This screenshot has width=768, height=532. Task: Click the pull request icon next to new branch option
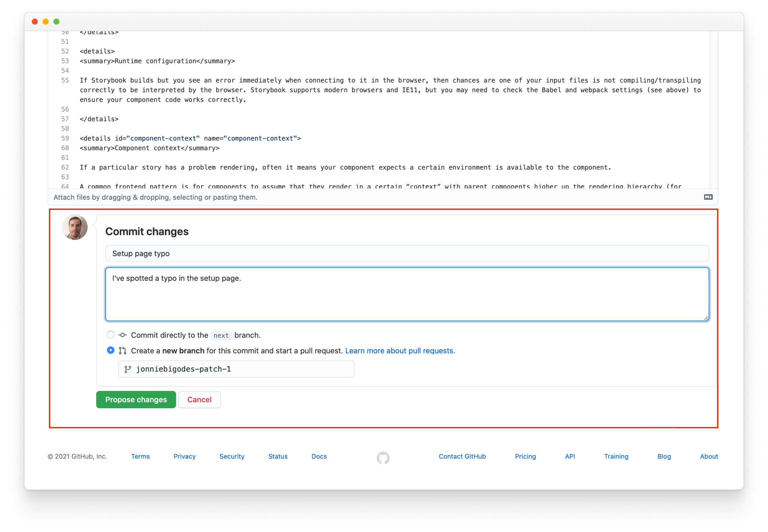pyautogui.click(x=122, y=350)
